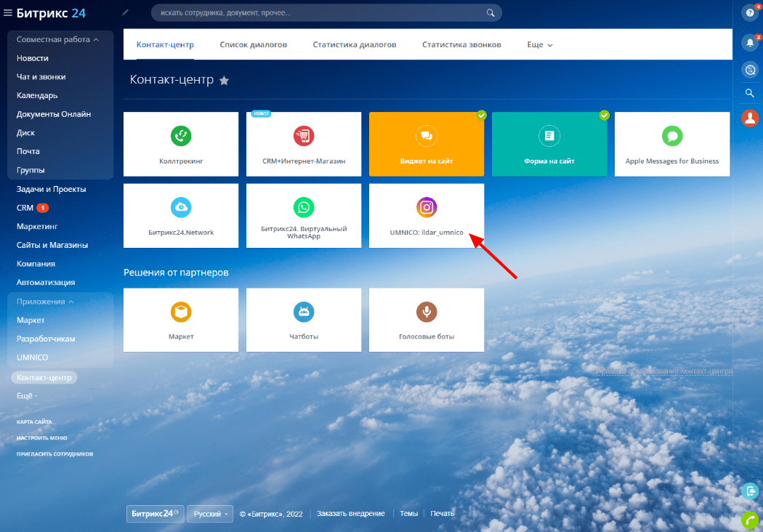Open the Статистика звонков tab
The height and width of the screenshot is (532, 763).
[461, 44]
